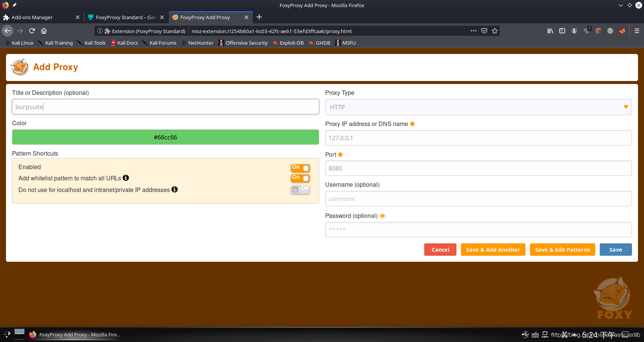Screen dimensions: 644x342
Task: Click the blue Save button
Action: tap(615, 250)
